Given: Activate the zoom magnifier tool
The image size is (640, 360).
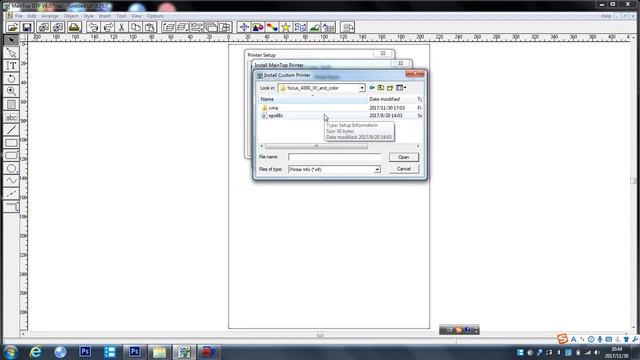Looking at the screenshot, I should pos(11,91).
